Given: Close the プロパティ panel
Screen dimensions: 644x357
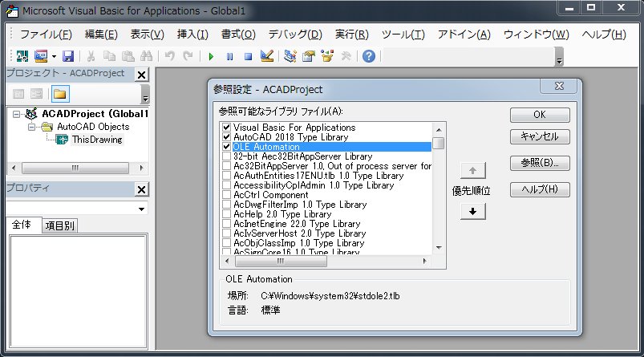Looking at the screenshot, I should pos(141,189).
